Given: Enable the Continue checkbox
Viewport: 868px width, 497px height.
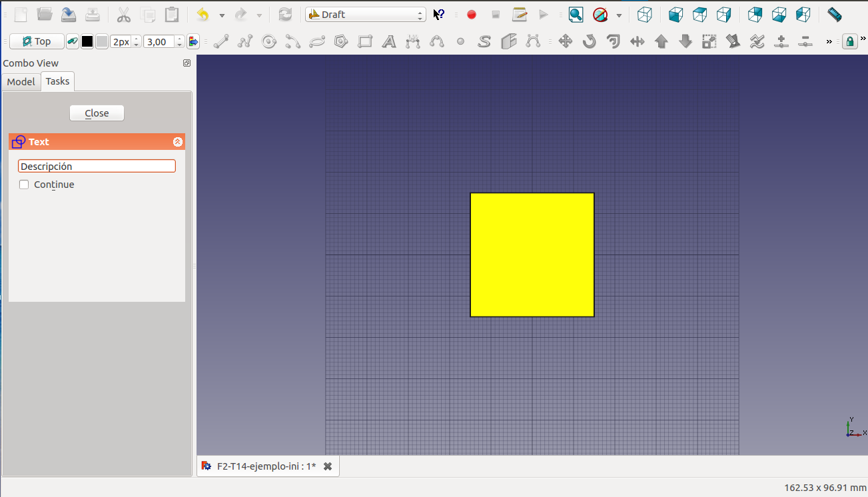Looking at the screenshot, I should (x=25, y=185).
